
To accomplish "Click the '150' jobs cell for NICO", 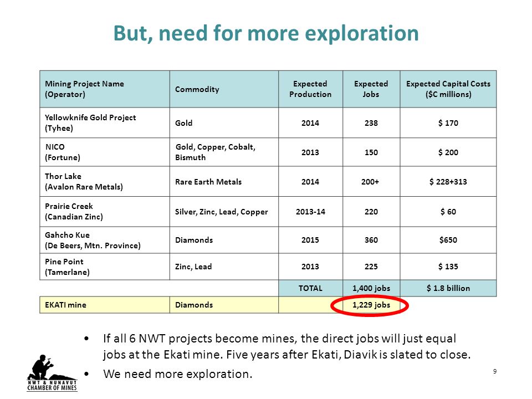I will pos(371,152).
